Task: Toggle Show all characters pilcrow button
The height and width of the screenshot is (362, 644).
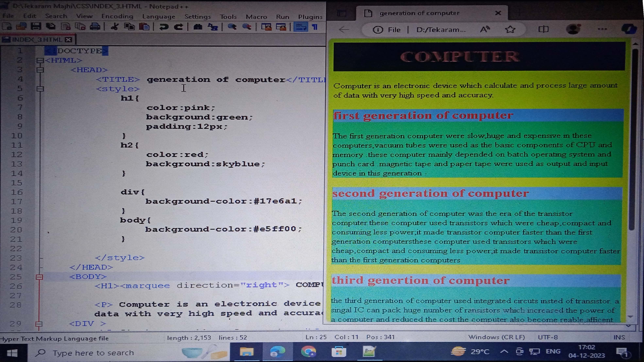Action: [x=315, y=27]
